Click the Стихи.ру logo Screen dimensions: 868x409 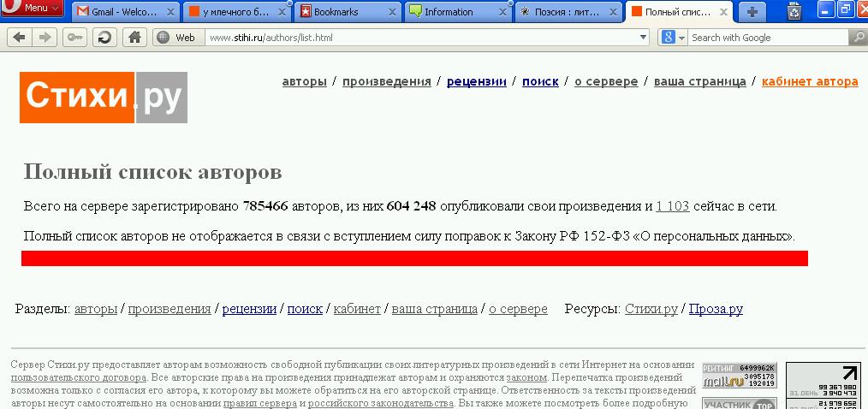104,97
